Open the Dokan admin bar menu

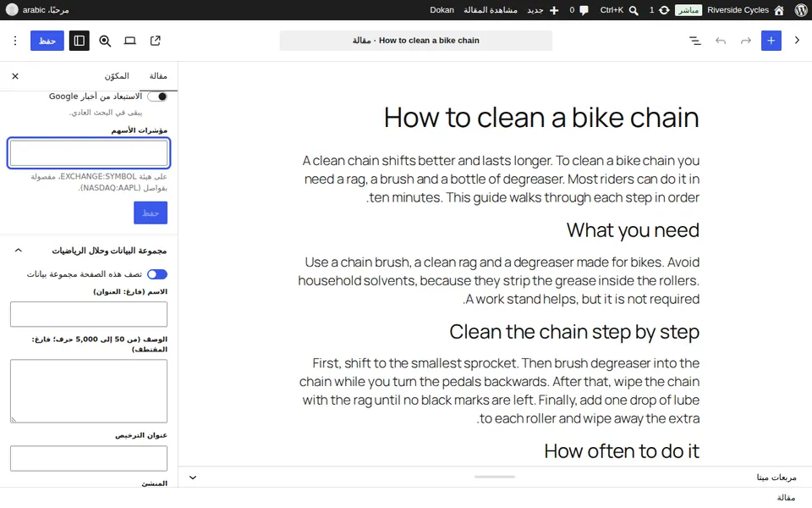(x=442, y=10)
